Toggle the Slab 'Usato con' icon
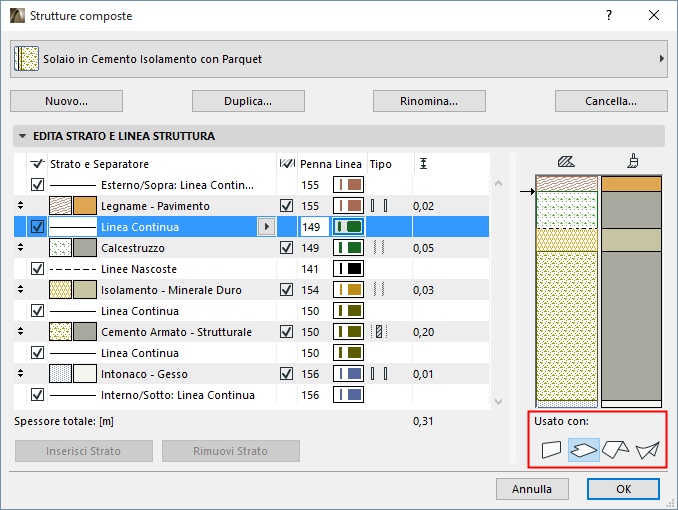 583,450
